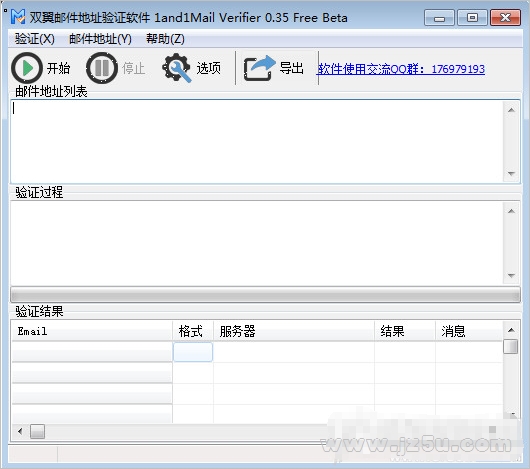Click down arrow of email list scrollbar

pos(511,174)
